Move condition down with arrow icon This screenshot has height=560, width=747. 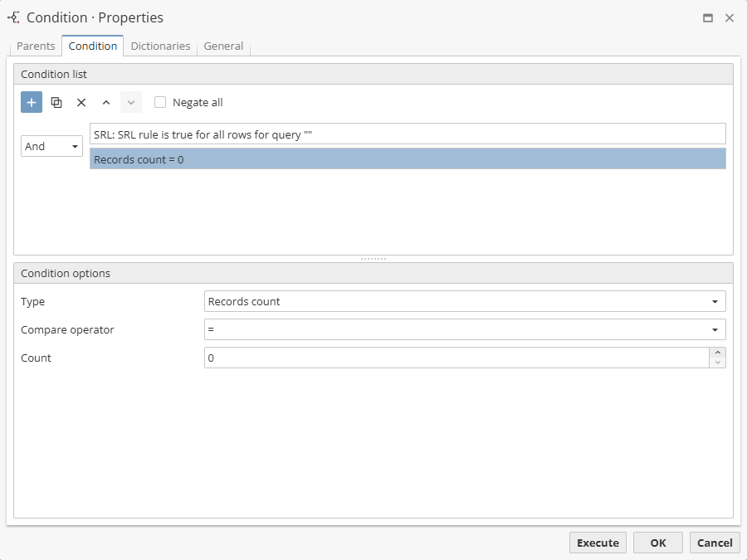130,102
